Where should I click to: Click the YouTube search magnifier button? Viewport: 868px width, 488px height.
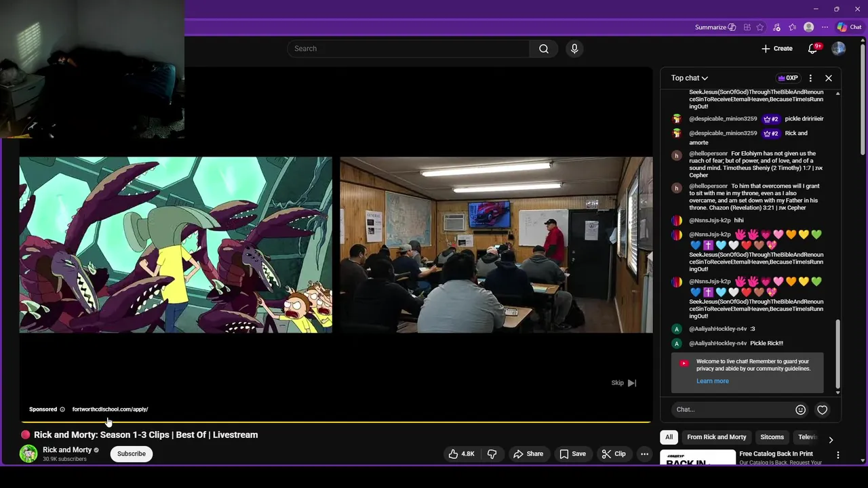coord(544,49)
